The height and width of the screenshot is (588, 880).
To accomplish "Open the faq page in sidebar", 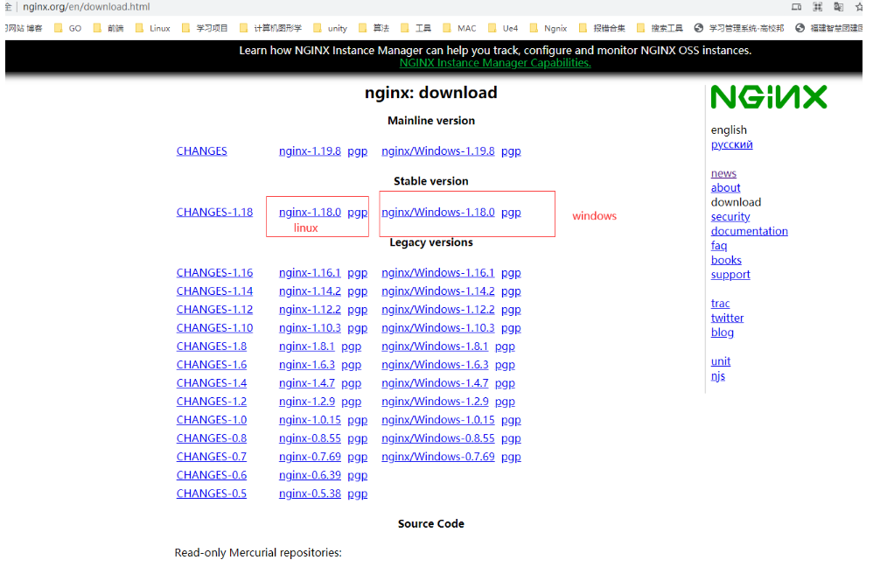I will click(719, 246).
